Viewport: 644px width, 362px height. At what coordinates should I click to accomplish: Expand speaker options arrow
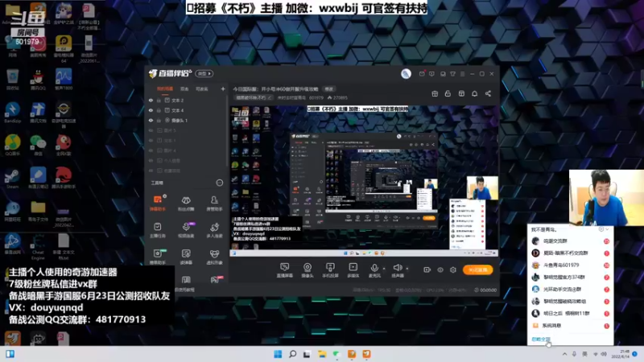407,269
